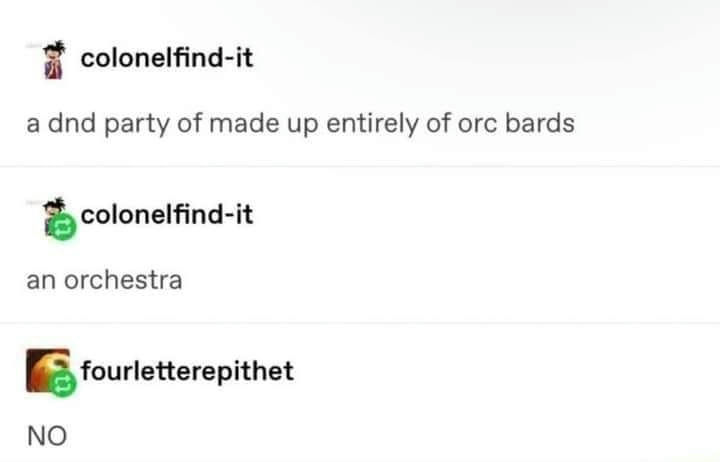Image resolution: width=720 pixels, height=462 pixels.
Task: Click the word 'party' in first post
Action: (x=136, y=125)
